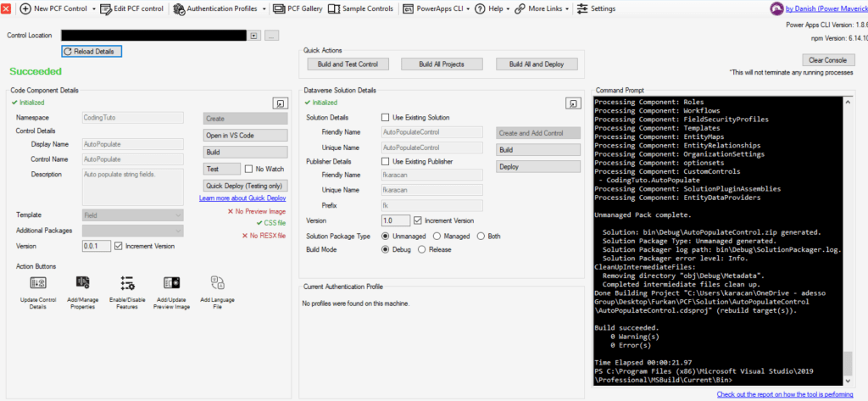Open Add/Manage Properties action icon
868x401 pixels.
[x=82, y=283]
